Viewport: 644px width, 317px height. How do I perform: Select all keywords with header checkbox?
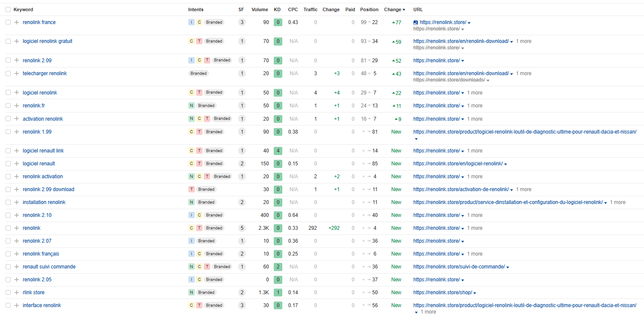(8, 9)
